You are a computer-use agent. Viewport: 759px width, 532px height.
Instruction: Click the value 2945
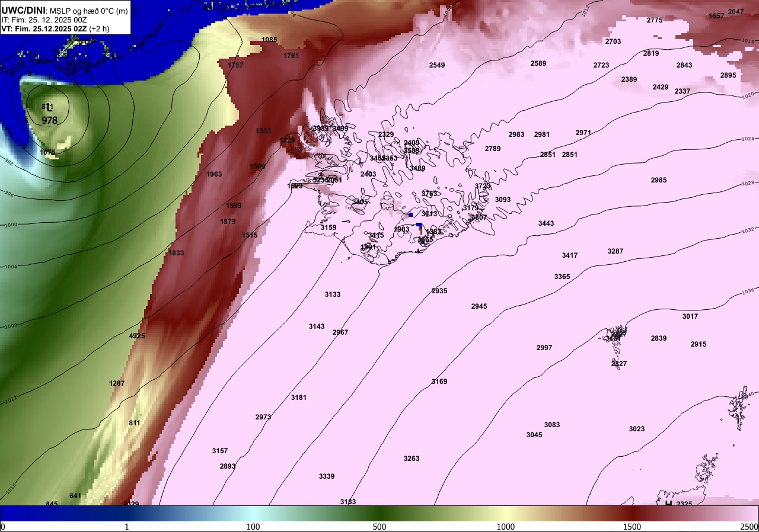point(479,306)
